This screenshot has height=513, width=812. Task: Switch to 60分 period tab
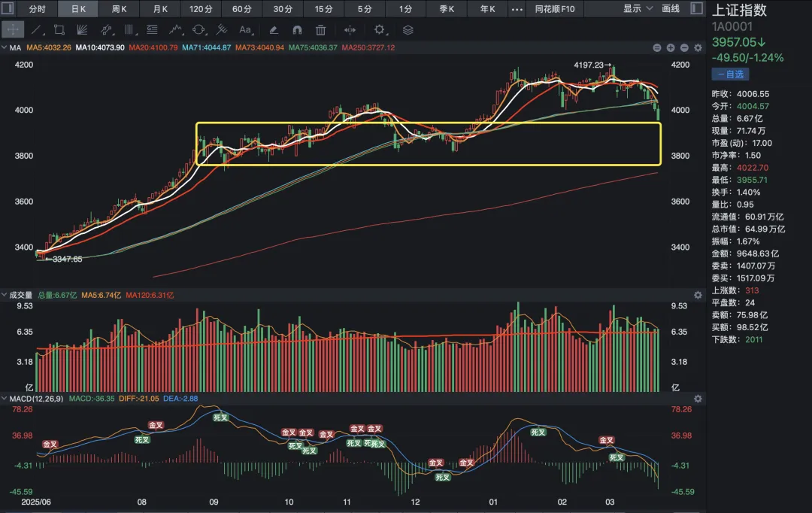click(x=242, y=9)
